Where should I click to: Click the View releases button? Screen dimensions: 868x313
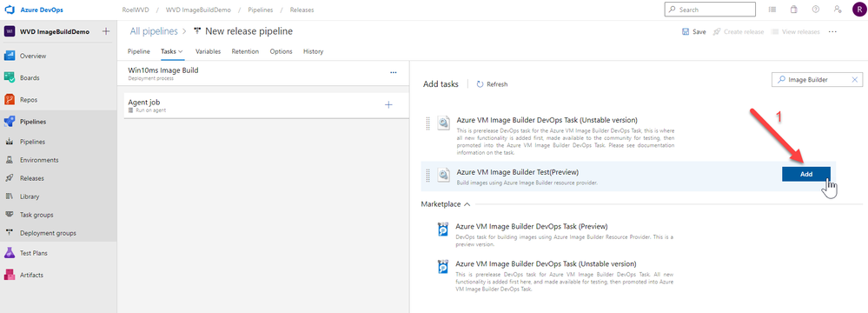(x=796, y=31)
